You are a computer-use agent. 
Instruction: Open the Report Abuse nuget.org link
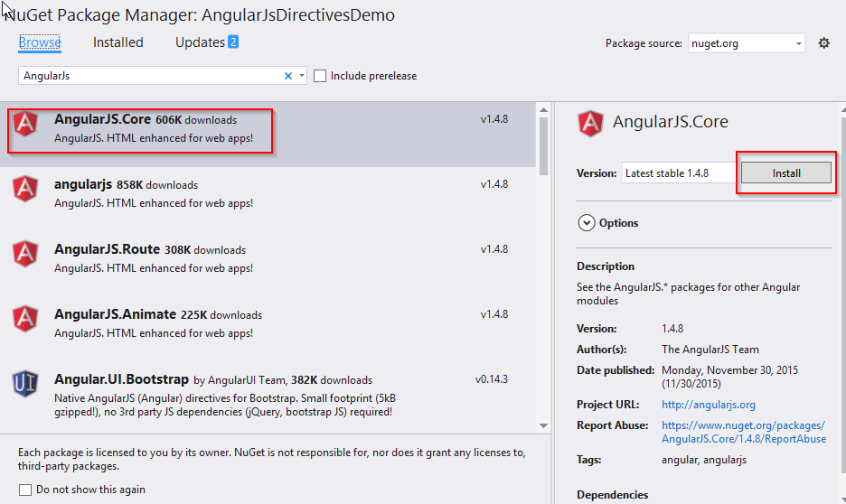click(744, 432)
